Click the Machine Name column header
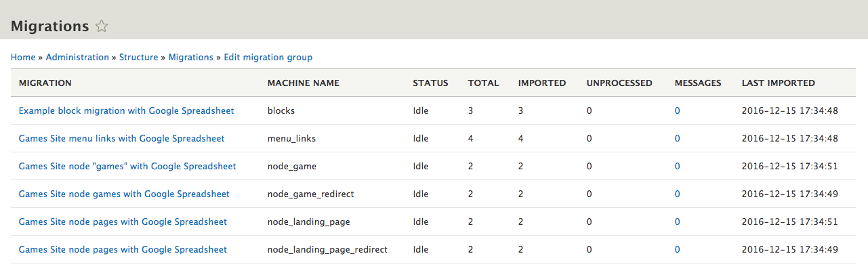Viewport: 868px width, 277px height. coord(304,83)
